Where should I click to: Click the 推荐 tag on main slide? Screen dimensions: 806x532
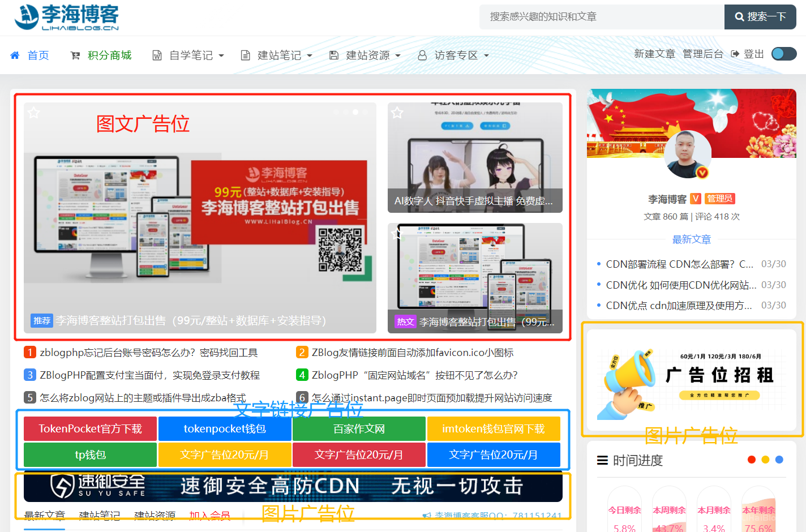click(41, 321)
